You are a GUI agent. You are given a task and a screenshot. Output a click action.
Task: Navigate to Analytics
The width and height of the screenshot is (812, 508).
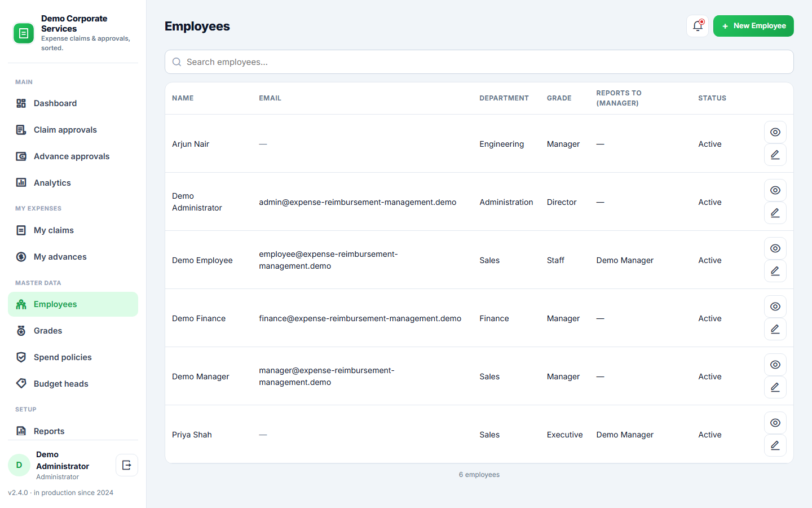point(73,183)
